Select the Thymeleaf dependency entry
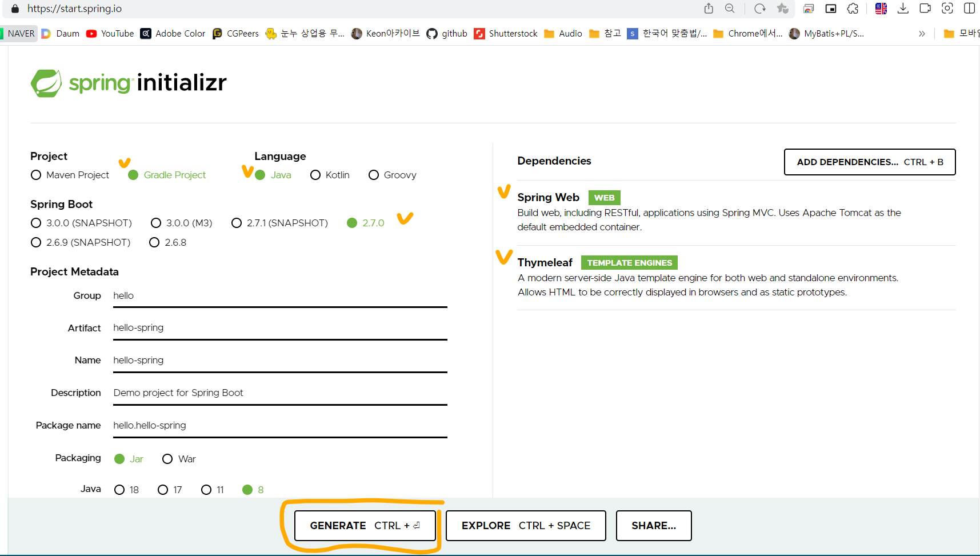Image resolution: width=980 pixels, height=556 pixels. 736,277
